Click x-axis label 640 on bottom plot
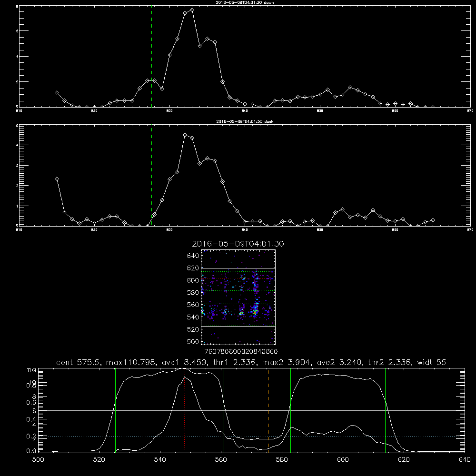Image resolution: width=476 pixels, height=476 pixels. 465,460
